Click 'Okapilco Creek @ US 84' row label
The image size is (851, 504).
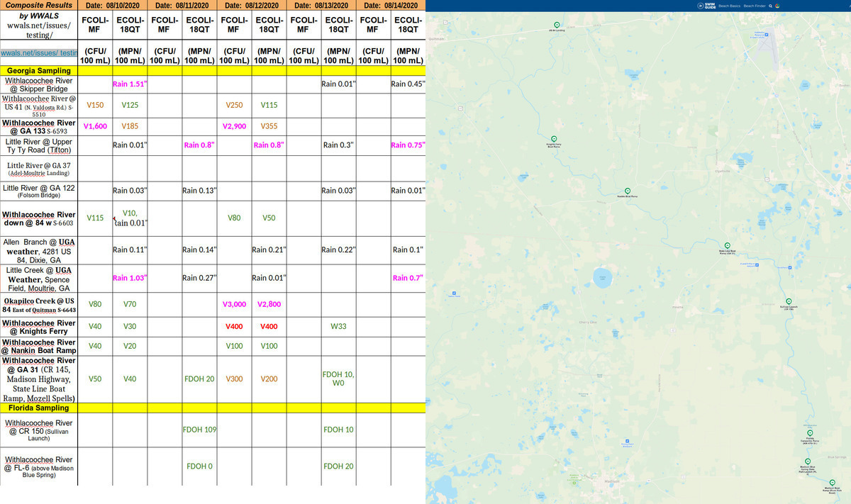coord(39,305)
